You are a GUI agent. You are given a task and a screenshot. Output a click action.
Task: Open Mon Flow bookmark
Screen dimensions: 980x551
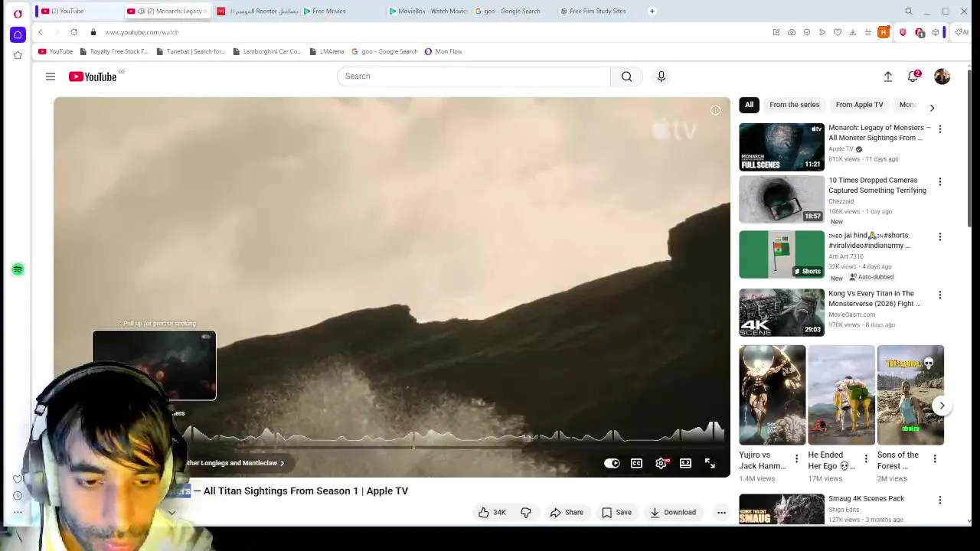(x=443, y=51)
